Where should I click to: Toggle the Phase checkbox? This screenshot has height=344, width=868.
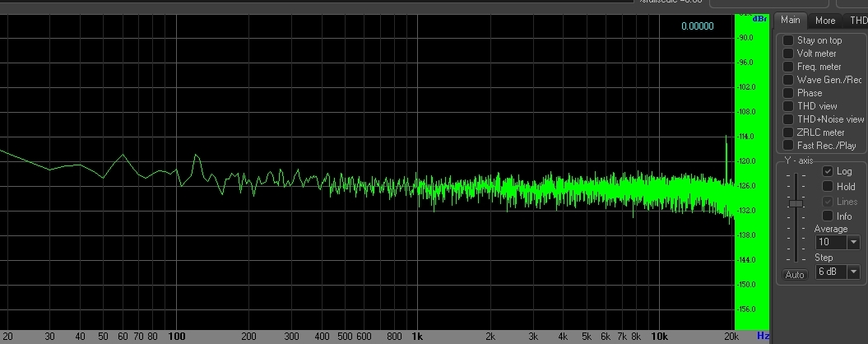coord(788,92)
